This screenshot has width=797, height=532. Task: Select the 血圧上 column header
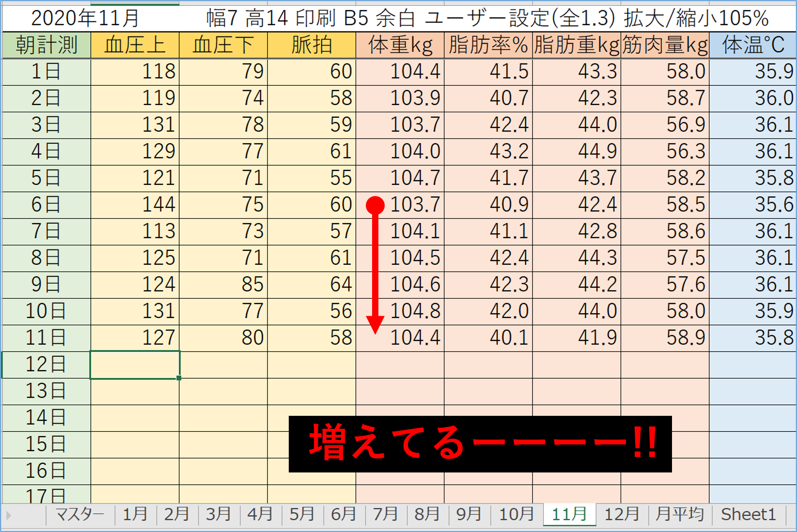tap(135, 45)
